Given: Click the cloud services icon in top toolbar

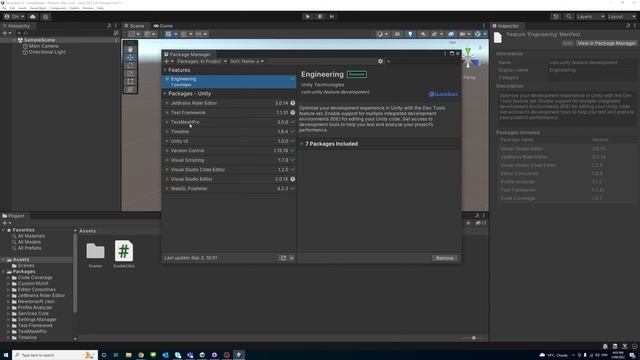Looking at the screenshot, I should point(33,17).
